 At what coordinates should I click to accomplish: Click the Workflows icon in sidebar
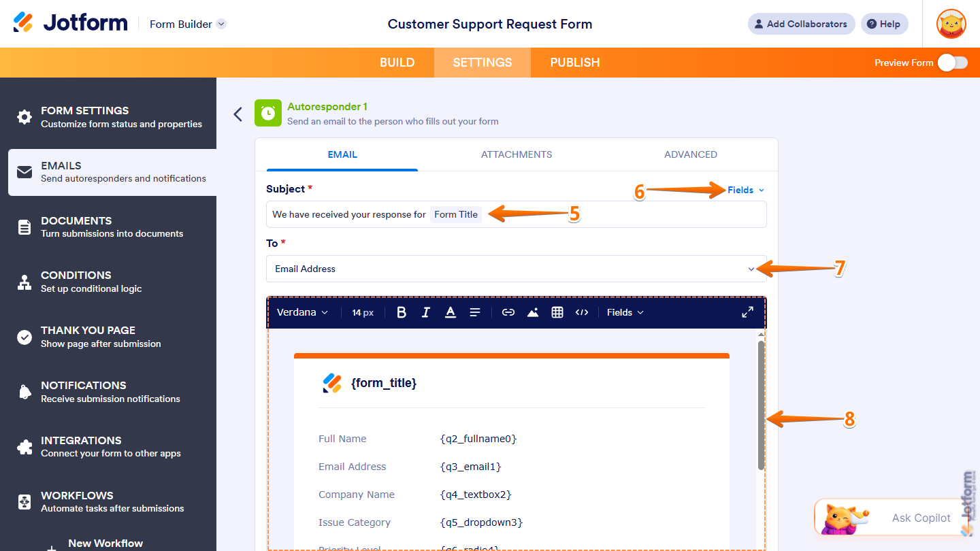(x=24, y=502)
